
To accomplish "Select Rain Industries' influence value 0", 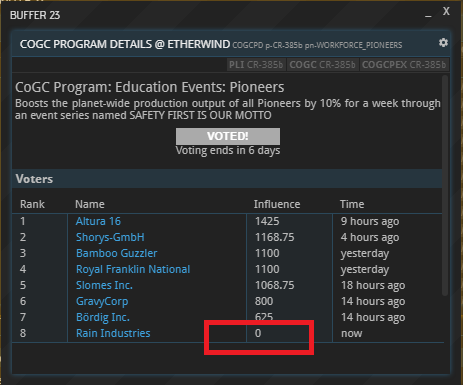I will click(x=258, y=333).
